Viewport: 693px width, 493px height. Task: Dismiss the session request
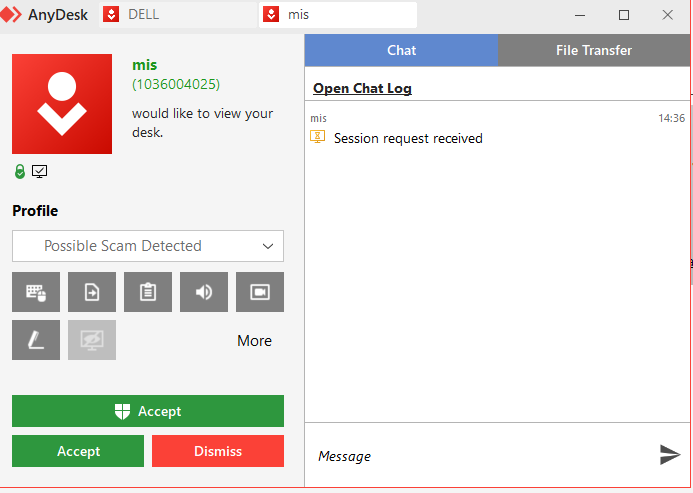click(x=218, y=451)
